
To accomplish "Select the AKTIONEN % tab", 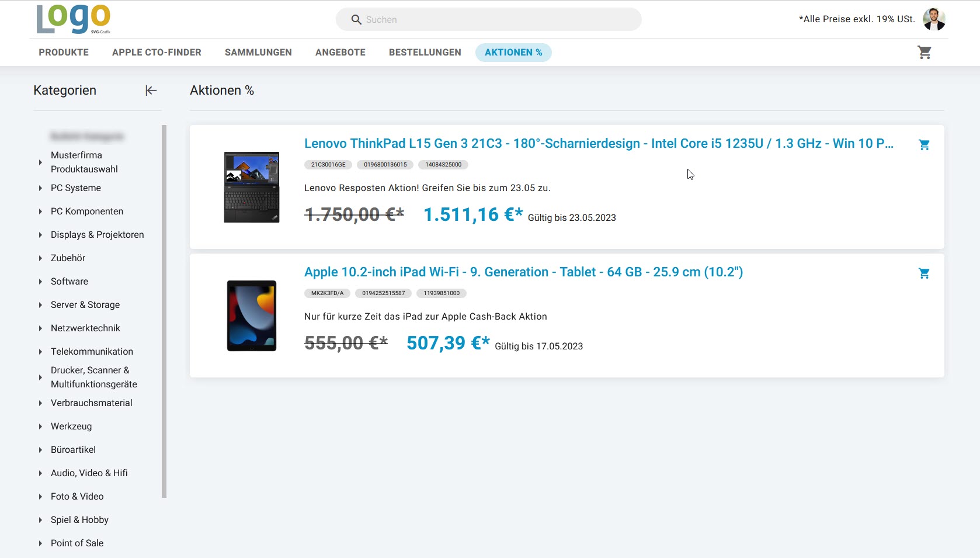I will pos(513,53).
